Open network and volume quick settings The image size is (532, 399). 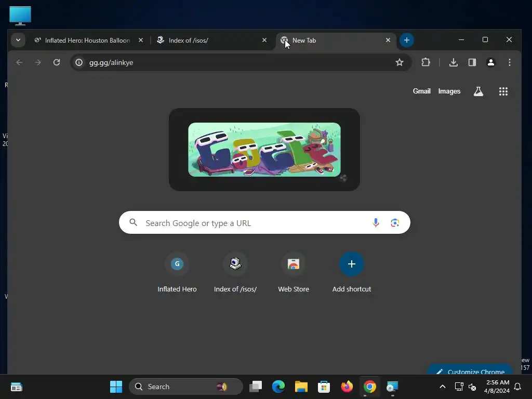click(465, 387)
